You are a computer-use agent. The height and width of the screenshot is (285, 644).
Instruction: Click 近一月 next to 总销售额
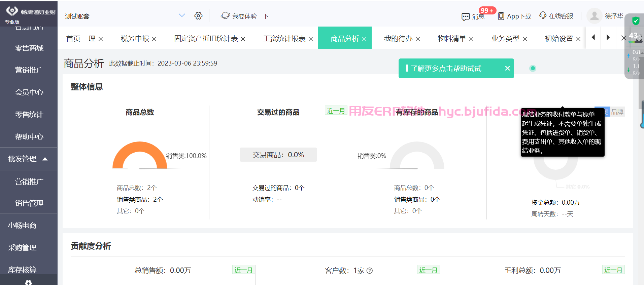(243, 270)
